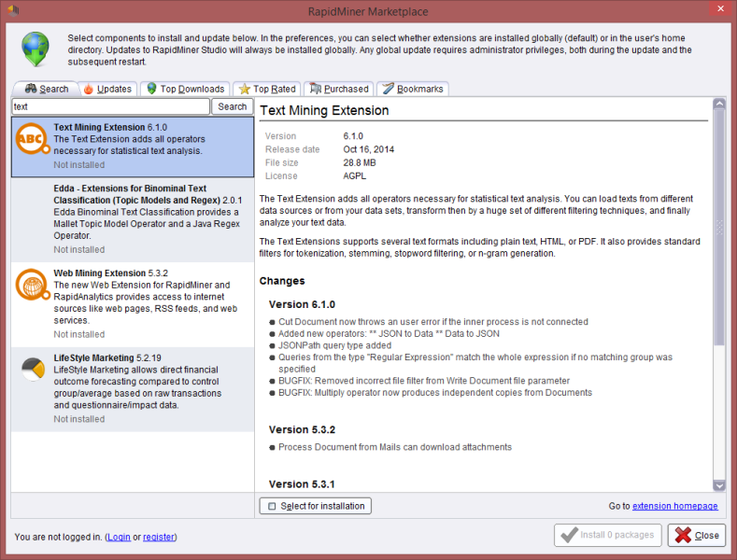737x560 pixels.
Task: Select Edda Binominal Text Classification result
Action: click(133, 219)
